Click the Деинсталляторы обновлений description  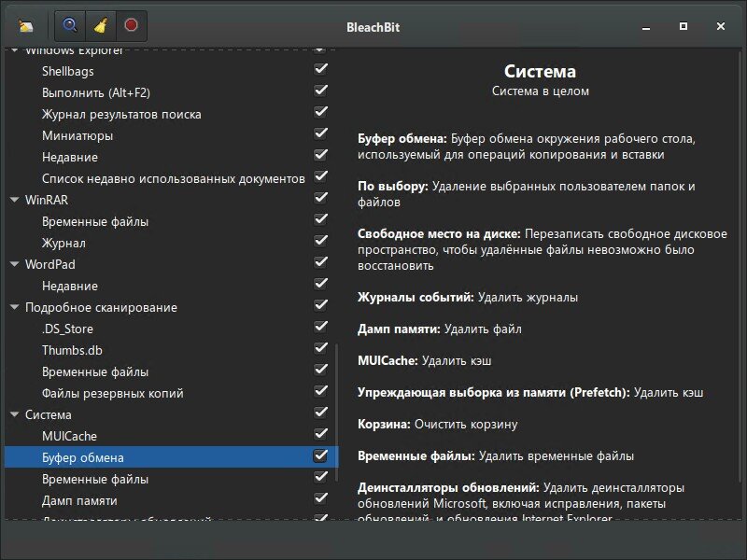pos(521,502)
